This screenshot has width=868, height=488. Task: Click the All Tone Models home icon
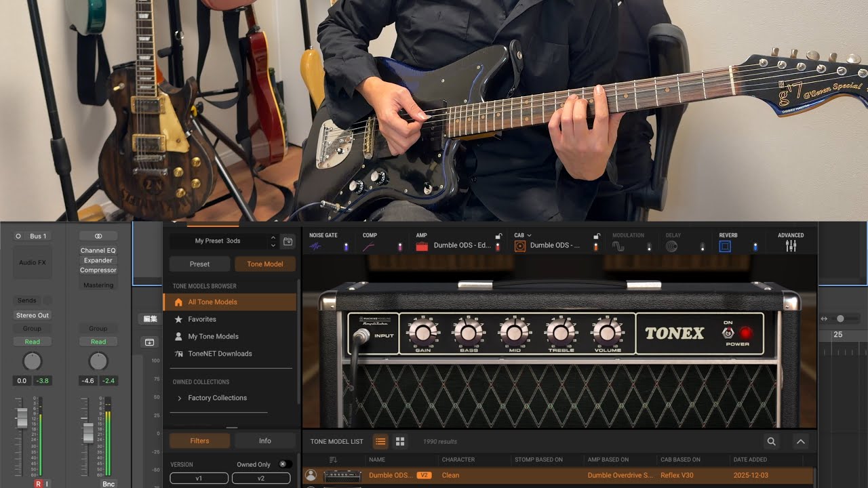[178, 302]
